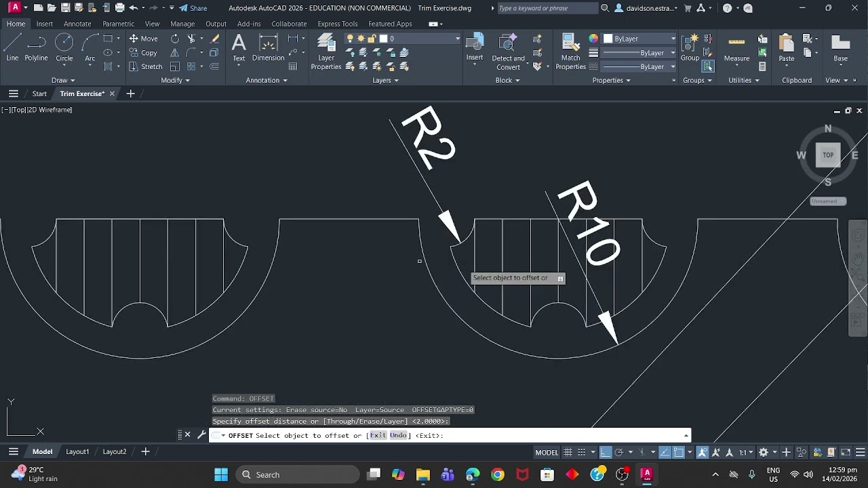Select the Arc tool

90,47
